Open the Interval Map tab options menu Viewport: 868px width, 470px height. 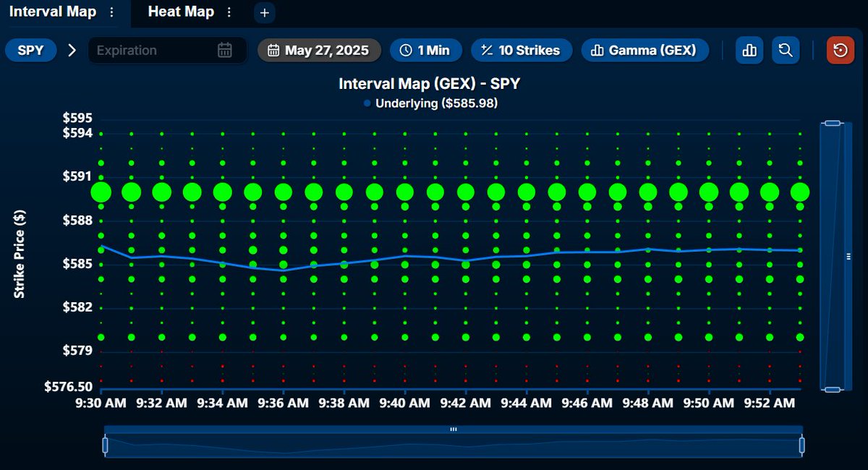pos(111,12)
